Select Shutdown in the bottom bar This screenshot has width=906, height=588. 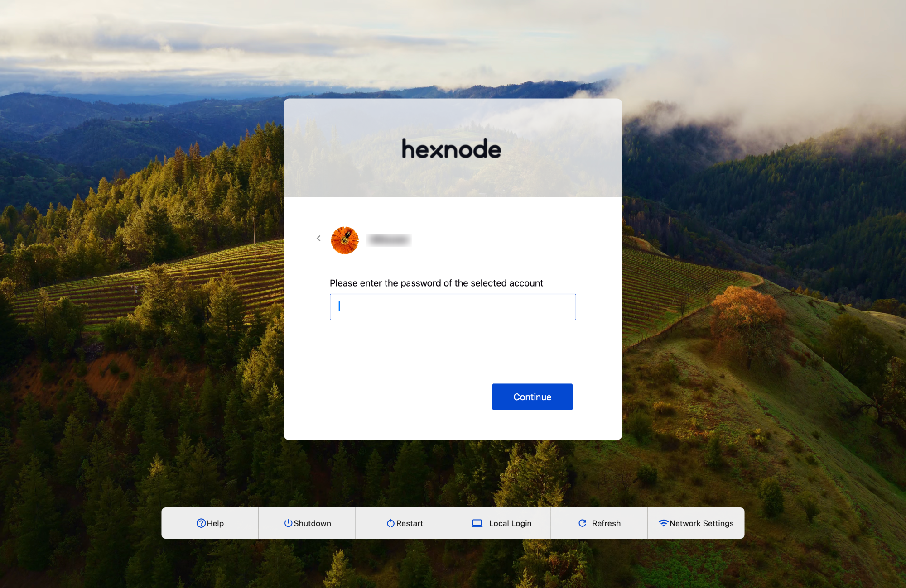307,523
